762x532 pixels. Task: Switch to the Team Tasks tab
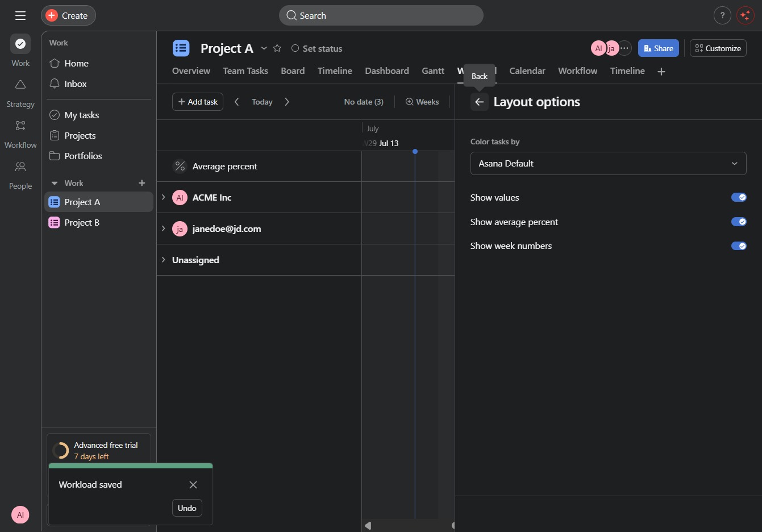click(245, 70)
